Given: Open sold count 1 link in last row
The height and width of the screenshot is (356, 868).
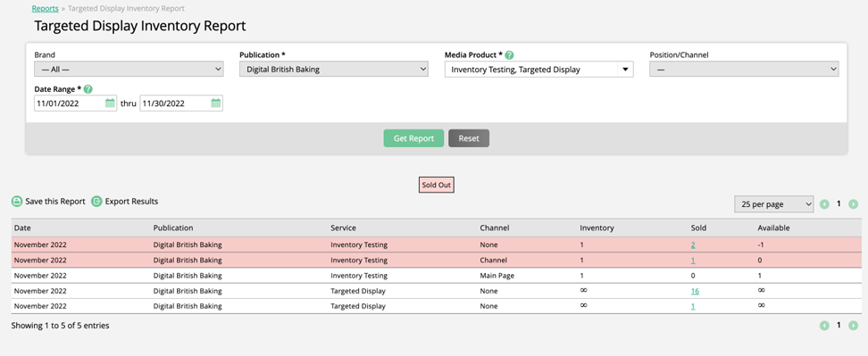Looking at the screenshot, I should coord(693,306).
